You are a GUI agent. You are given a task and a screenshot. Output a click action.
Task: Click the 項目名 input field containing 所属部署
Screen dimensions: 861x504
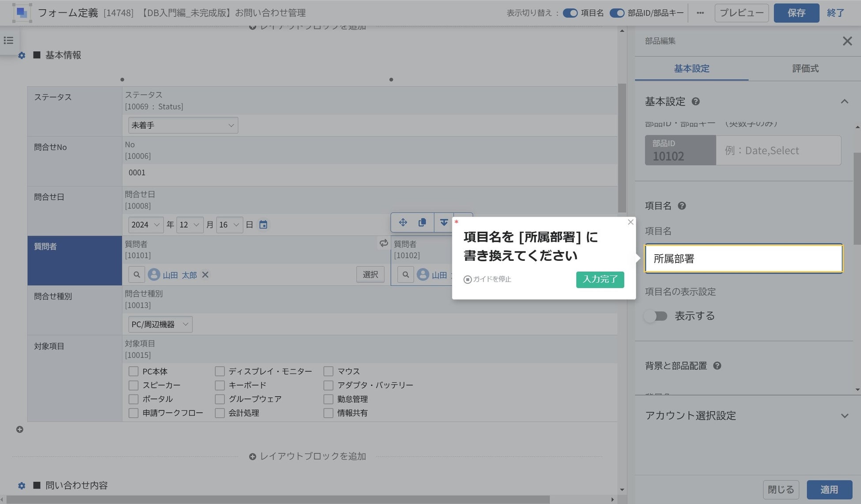[744, 259]
